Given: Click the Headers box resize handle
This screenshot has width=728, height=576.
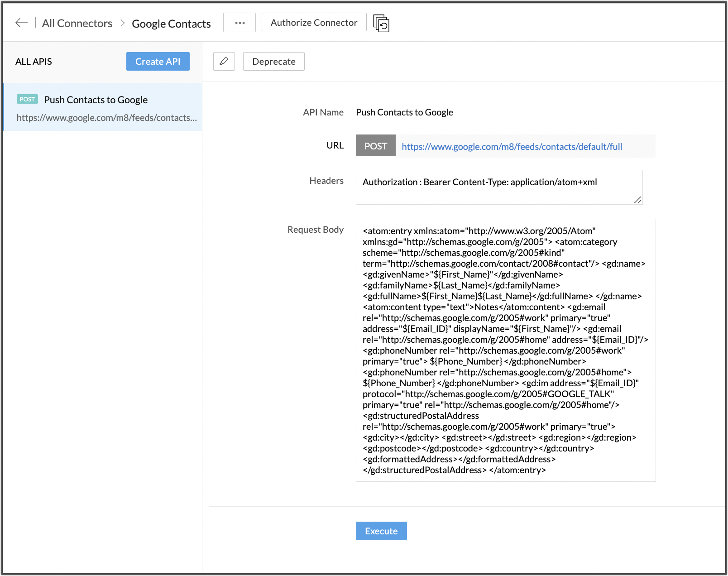Looking at the screenshot, I should (637, 200).
